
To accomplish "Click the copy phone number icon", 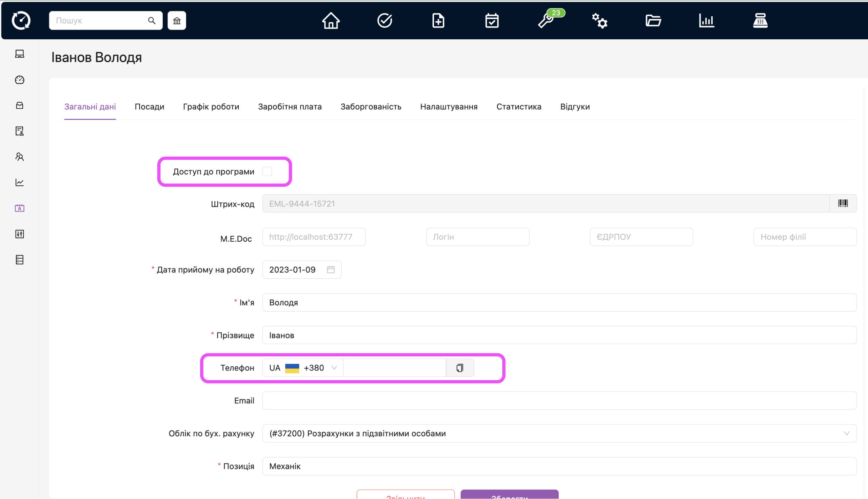I will pos(459,368).
